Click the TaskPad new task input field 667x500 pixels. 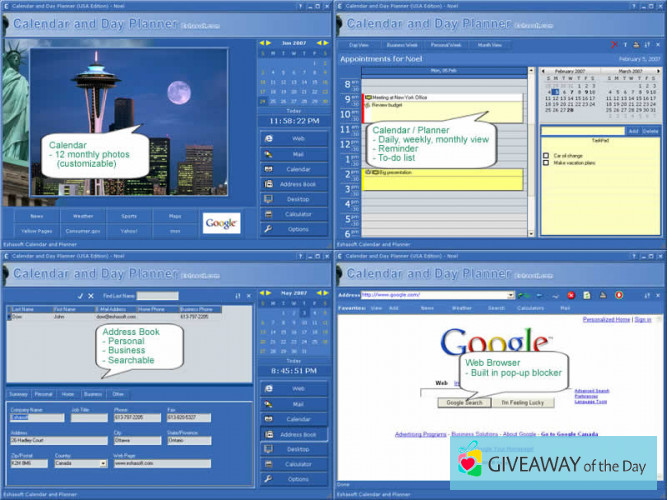583,131
